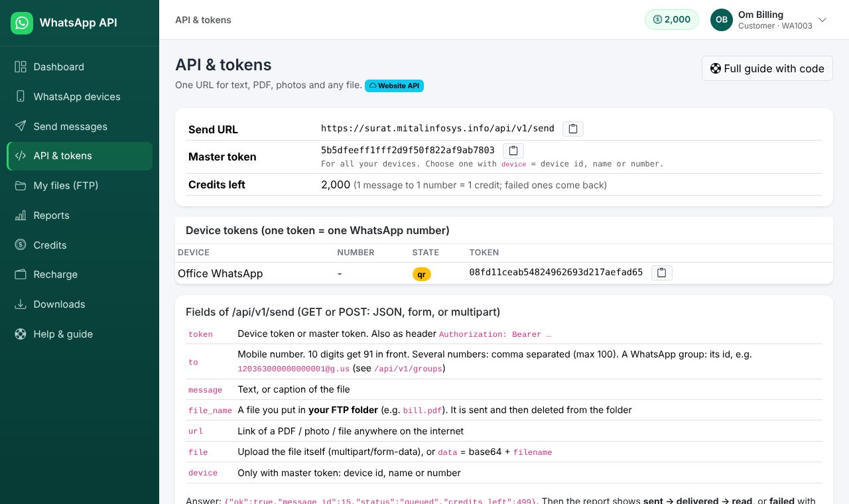Click the TOKEN column header
Viewport: 849px width, 504px height.
tap(484, 253)
